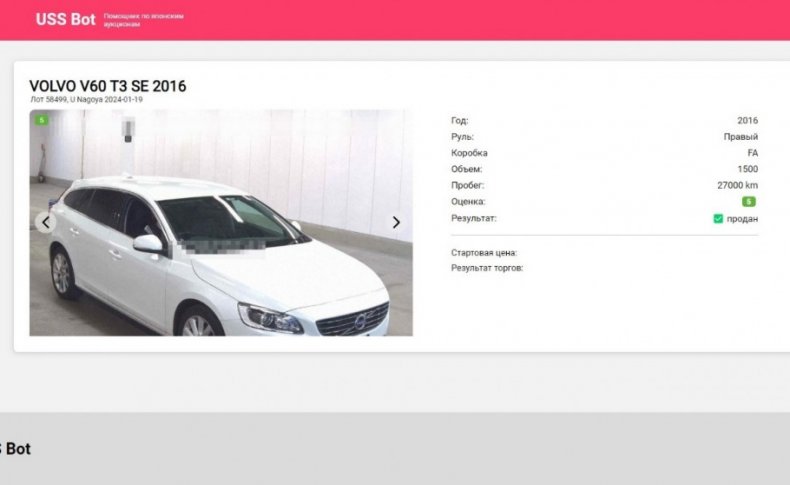Screen dimensions: 790x485
Task: Click the 'Результат торгов:' label
Action: point(487,268)
